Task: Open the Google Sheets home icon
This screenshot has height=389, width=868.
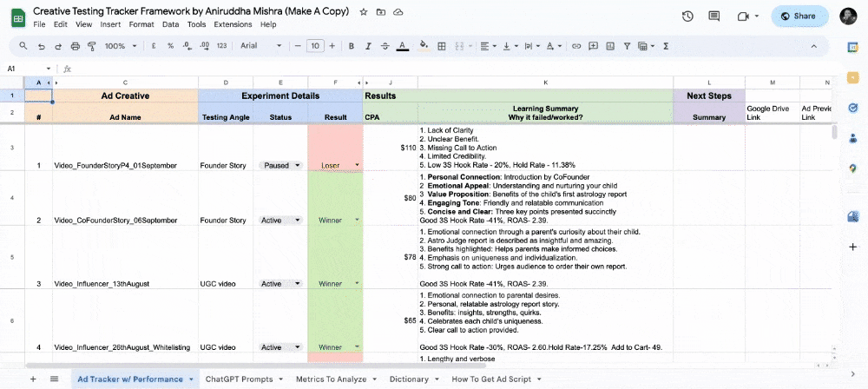Action: pos(18,17)
